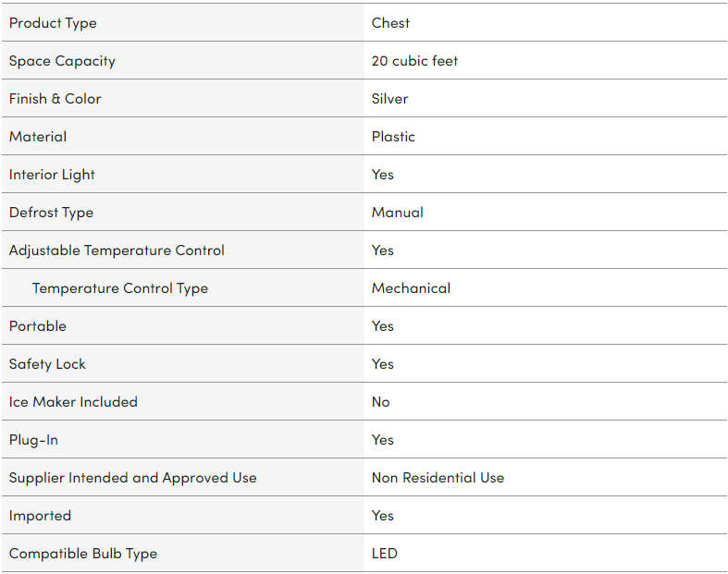Select the "Mechanical" value text
This screenshot has height=574, width=728.
[x=411, y=288]
